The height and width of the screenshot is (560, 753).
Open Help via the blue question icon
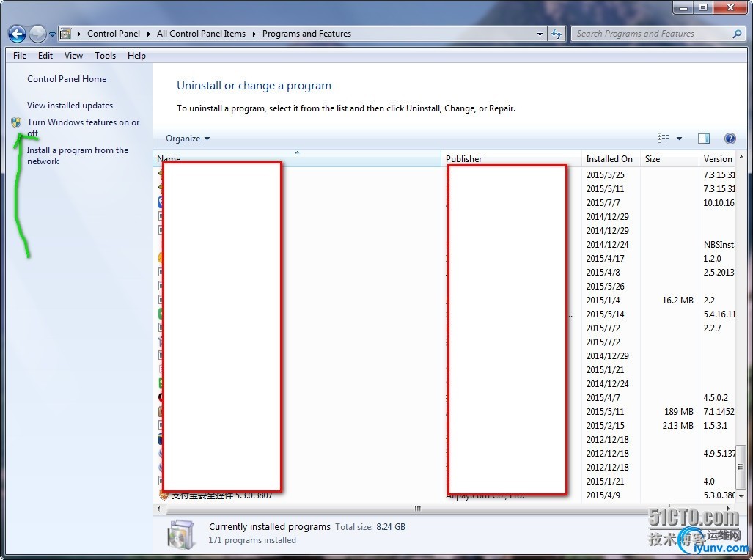[x=730, y=139]
